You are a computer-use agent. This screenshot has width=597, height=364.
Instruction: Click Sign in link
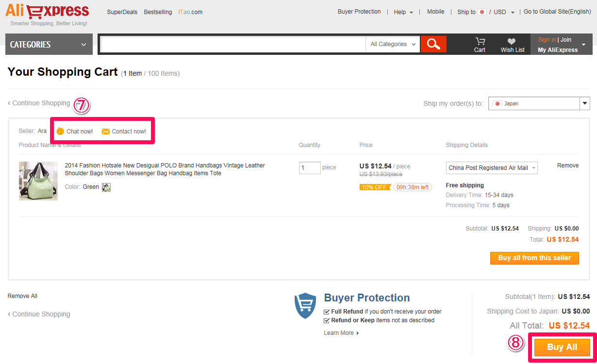pos(547,40)
